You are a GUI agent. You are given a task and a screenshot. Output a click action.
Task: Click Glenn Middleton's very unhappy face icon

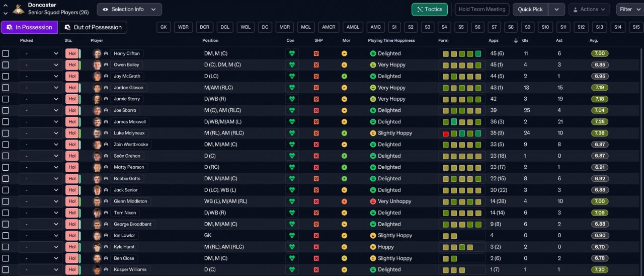point(373,201)
